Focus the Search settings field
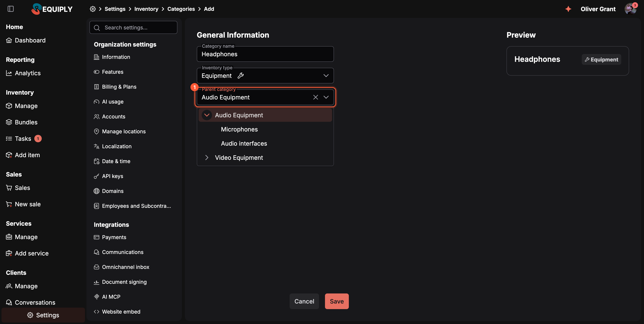The width and height of the screenshot is (644, 324). coord(133,28)
